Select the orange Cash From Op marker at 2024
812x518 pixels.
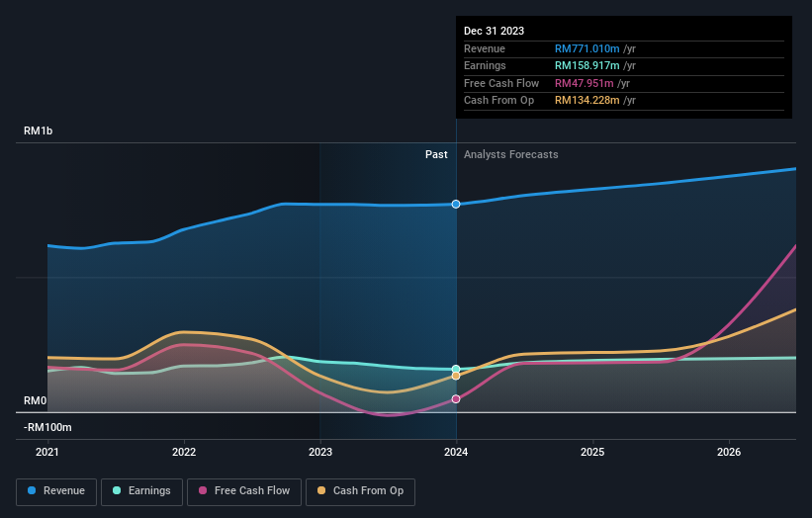point(456,376)
